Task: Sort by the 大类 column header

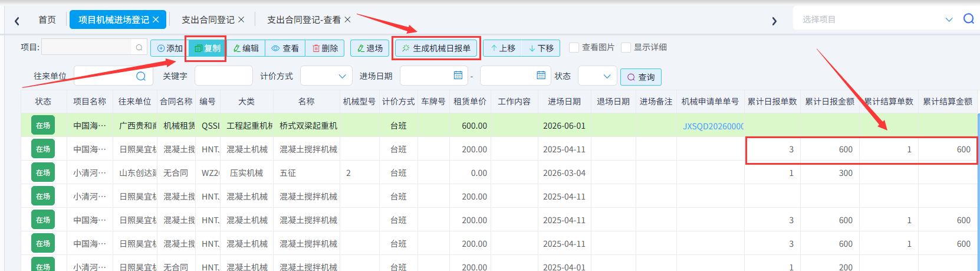Action: click(246, 102)
